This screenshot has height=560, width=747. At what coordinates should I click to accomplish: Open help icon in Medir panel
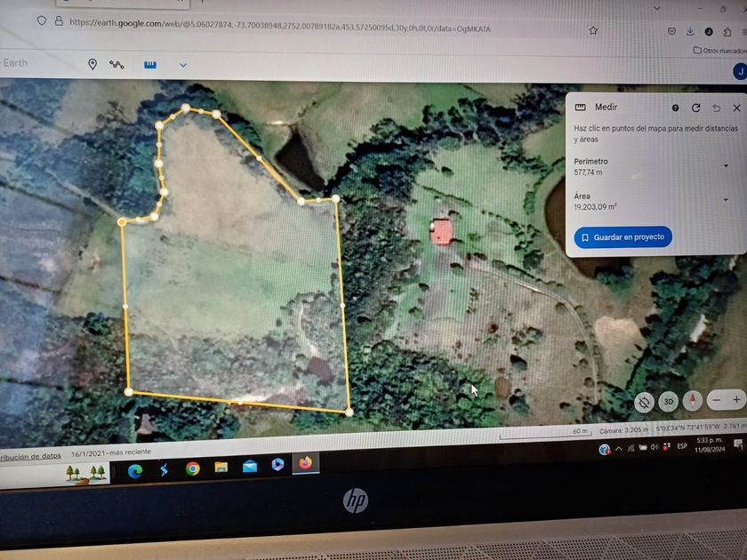point(675,108)
